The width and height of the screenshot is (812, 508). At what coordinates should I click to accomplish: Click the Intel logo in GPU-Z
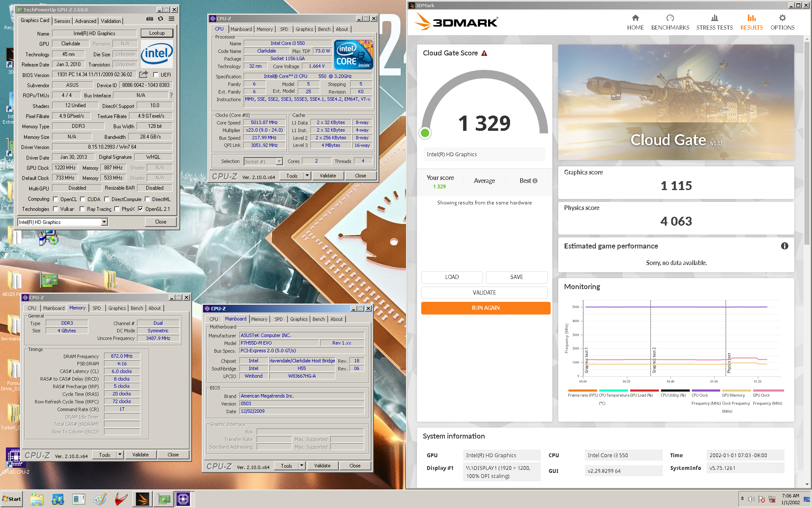157,53
